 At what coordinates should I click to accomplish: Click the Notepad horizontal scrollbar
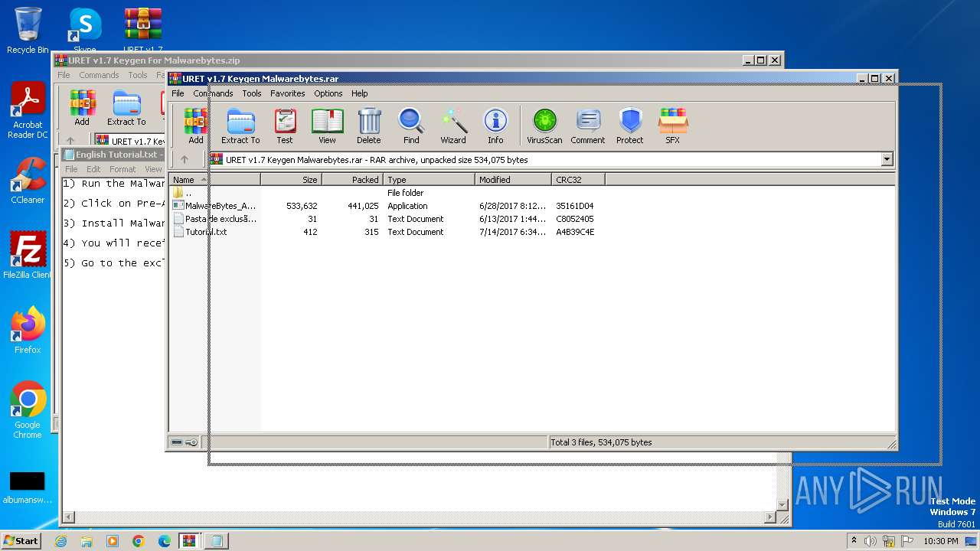pyautogui.click(x=420, y=518)
